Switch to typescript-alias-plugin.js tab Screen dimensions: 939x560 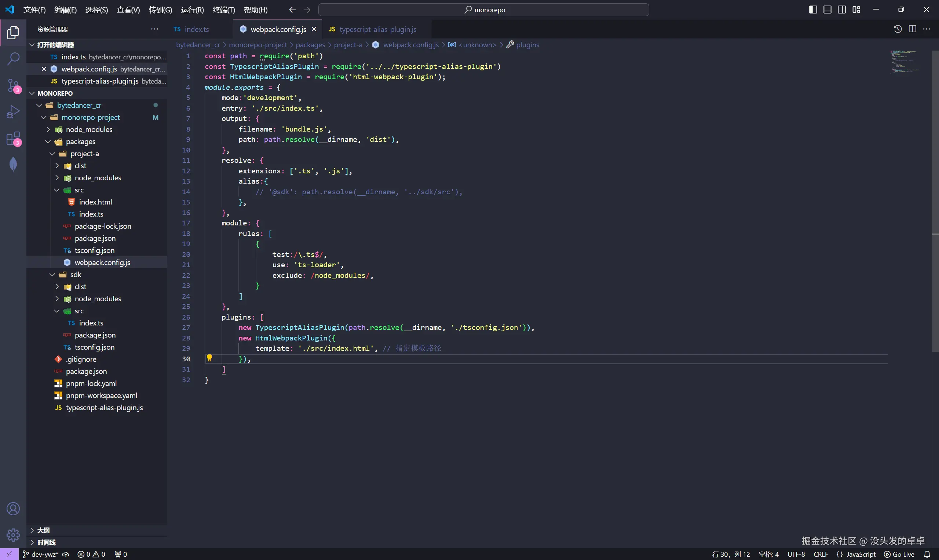click(x=377, y=29)
